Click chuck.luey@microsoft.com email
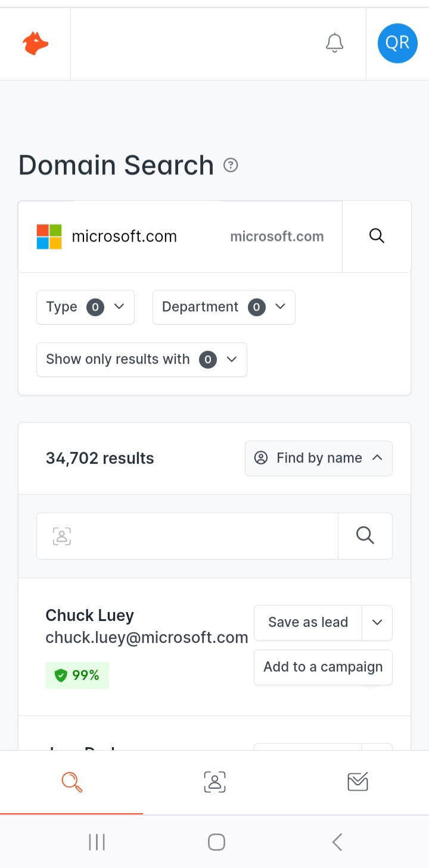 pyautogui.click(x=147, y=638)
